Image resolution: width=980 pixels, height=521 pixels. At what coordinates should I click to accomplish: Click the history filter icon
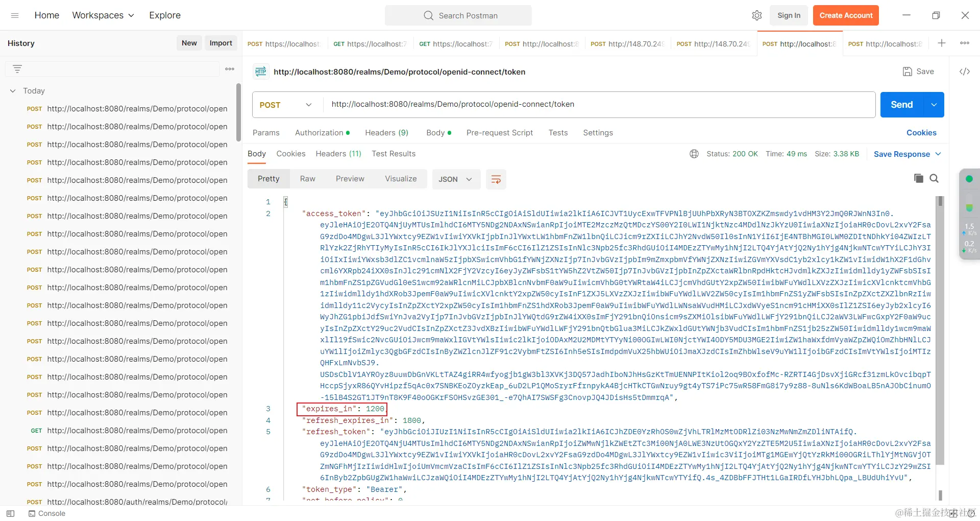(17, 69)
